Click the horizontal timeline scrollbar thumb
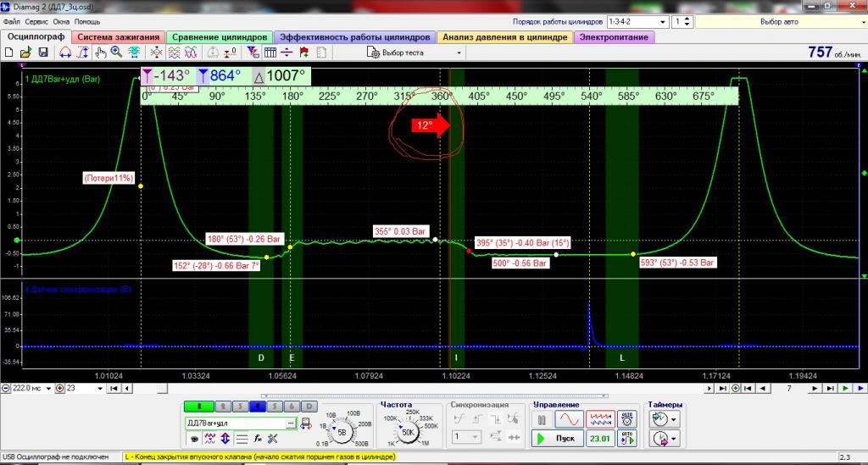Image resolution: width=868 pixels, height=465 pixels. click(x=162, y=389)
